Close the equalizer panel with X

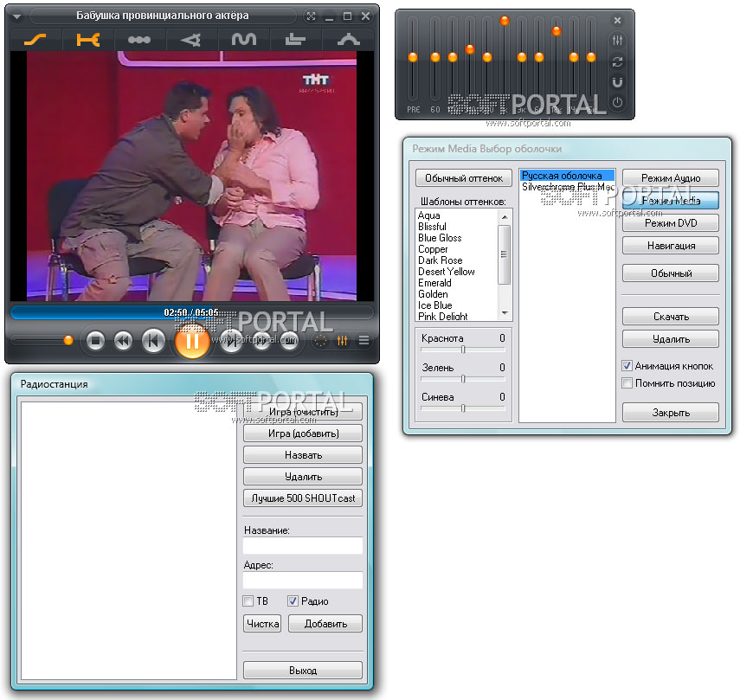click(x=617, y=20)
